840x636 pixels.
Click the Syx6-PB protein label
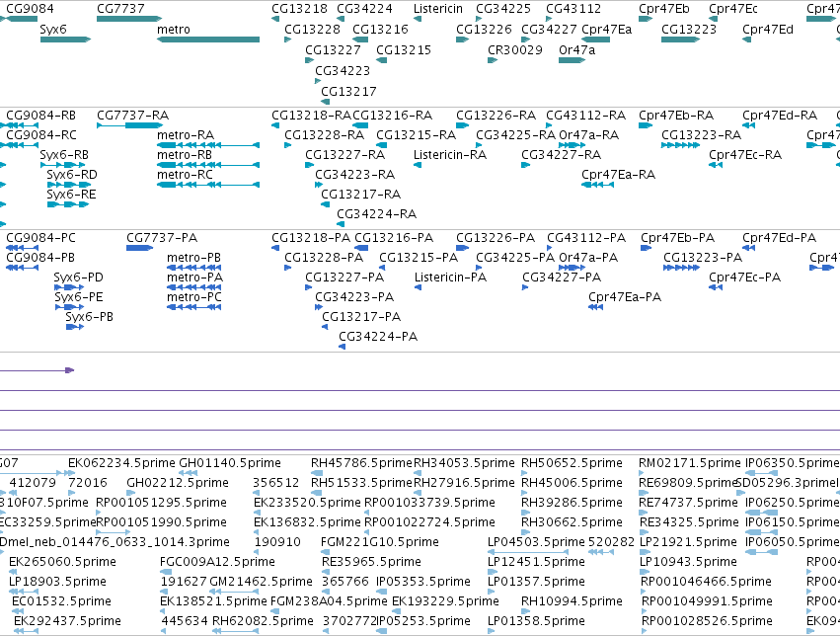point(90,317)
